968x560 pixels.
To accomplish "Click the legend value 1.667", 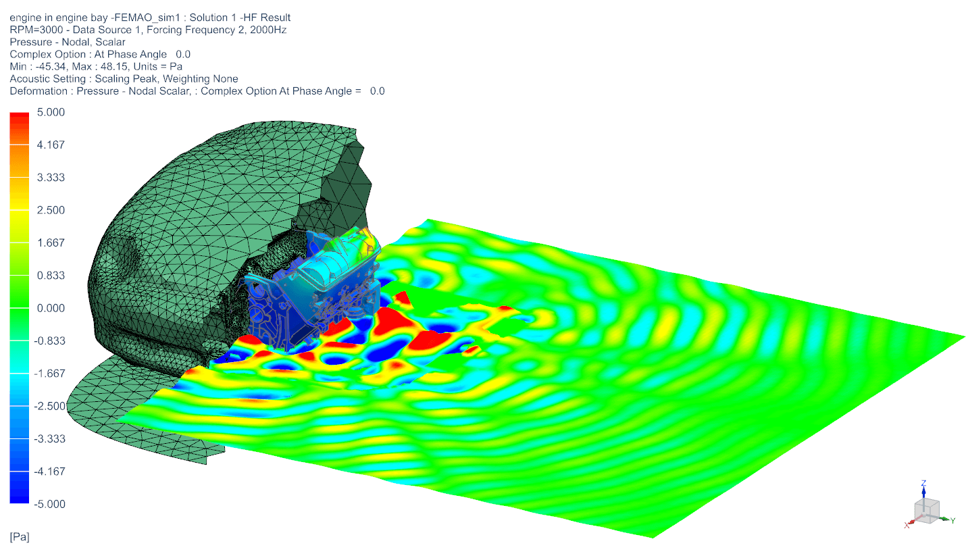I will 51,243.
